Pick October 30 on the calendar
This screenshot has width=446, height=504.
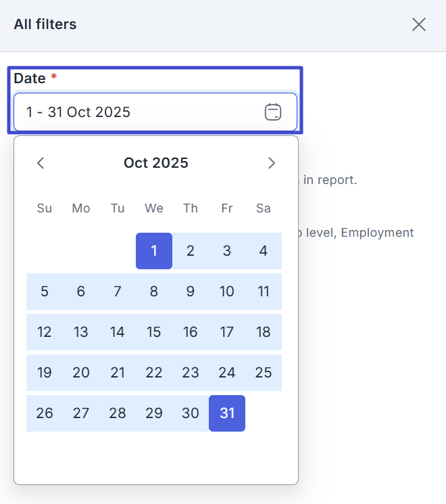coord(191,413)
